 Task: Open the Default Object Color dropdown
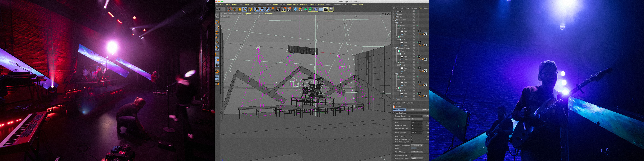[x=417, y=145]
